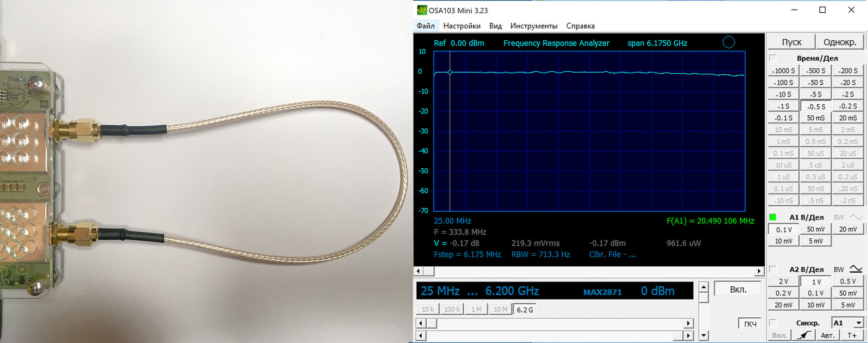The height and width of the screenshot is (343, 868).
Task: Enable the Время/Дел checkbox
Action: [773, 58]
